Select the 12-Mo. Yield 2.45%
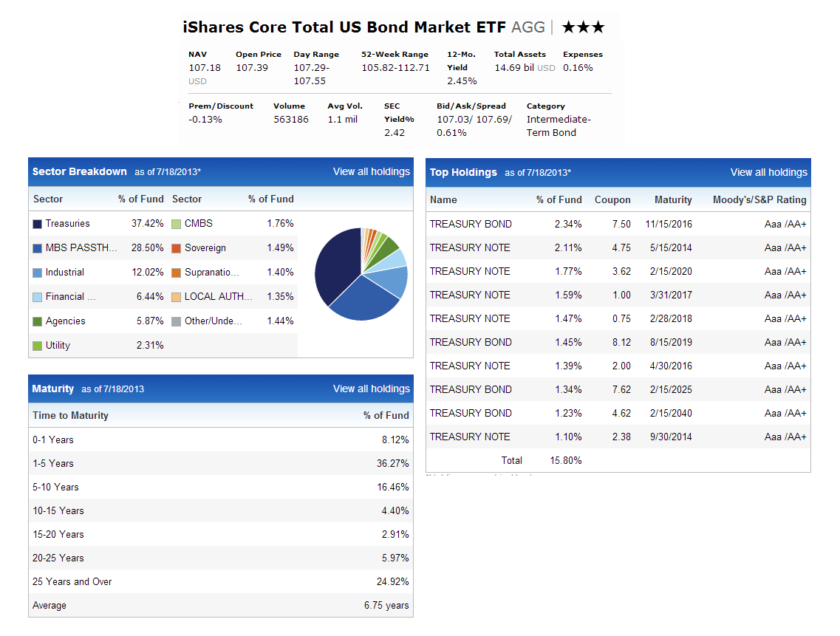Viewport: 840px width, 636px height. click(x=462, y=81)
